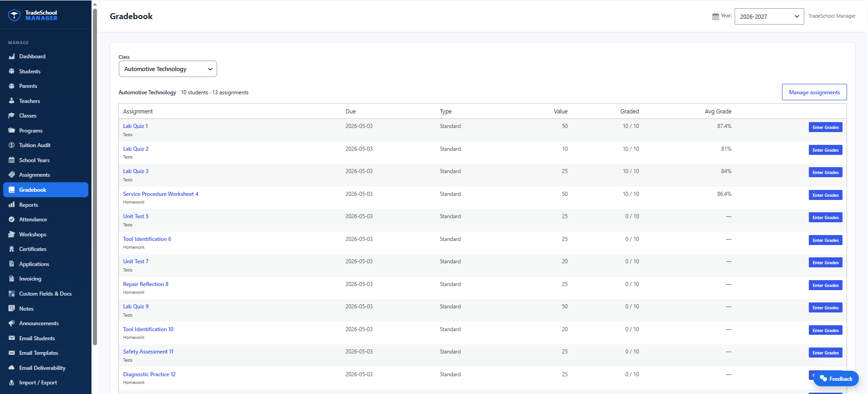
Task: Click the Due column header
Action: pos(350,112)
